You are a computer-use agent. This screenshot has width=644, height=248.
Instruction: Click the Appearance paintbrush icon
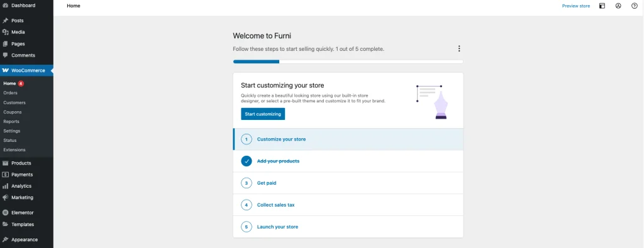[x=5, y=240]
